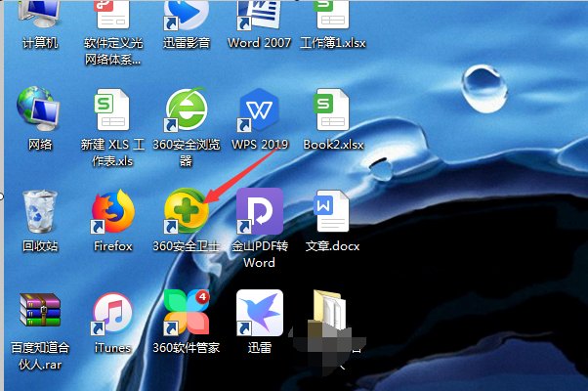The image size is (588, 391).
Task: Select the 文章.docx document icon
Action: point(332,211)
